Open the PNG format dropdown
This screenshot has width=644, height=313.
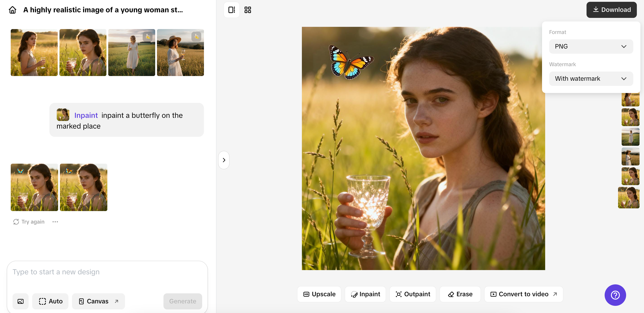tap(591, 47)
